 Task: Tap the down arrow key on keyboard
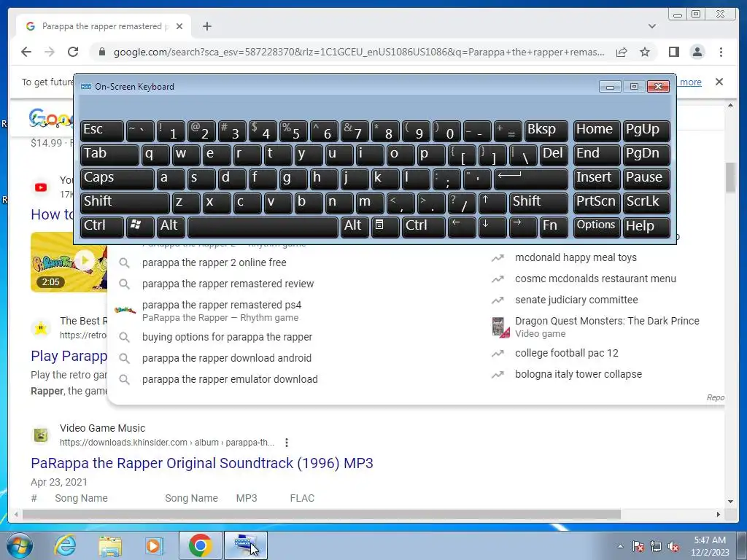(492, 227)
